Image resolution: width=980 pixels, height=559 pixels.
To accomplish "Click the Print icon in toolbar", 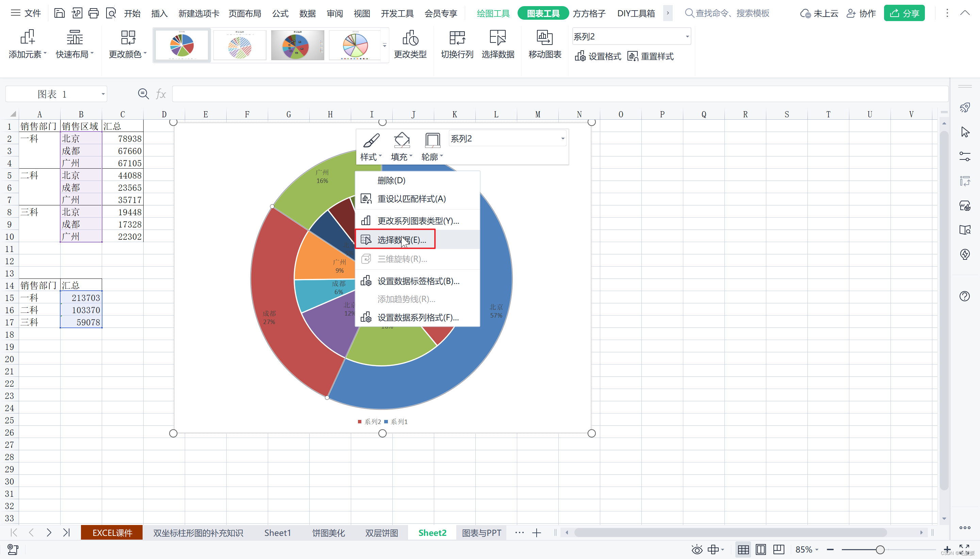I will tap(93, 13).
